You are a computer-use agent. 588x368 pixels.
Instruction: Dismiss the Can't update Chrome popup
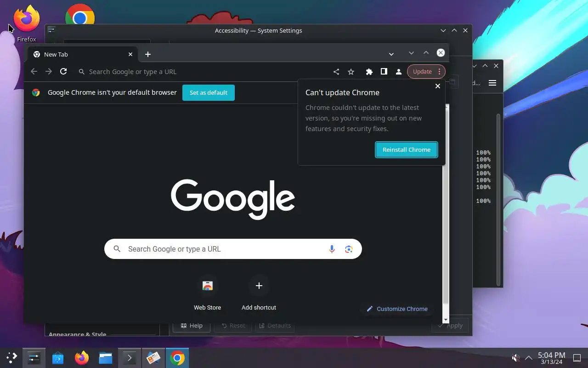(437, 86)
